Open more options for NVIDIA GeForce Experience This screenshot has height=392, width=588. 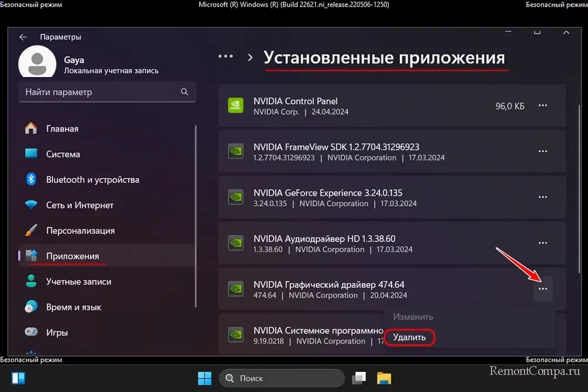pyautogui.click(x=543, y=197)
